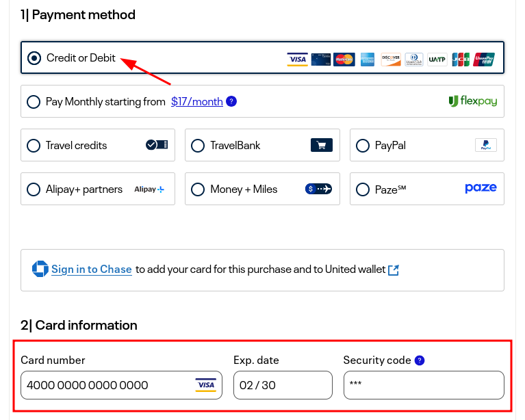Image resolution: width=525 pixels, height=420 pixels.
Task: Click the Alipay+ logo
Action: (x=149, y=189)
